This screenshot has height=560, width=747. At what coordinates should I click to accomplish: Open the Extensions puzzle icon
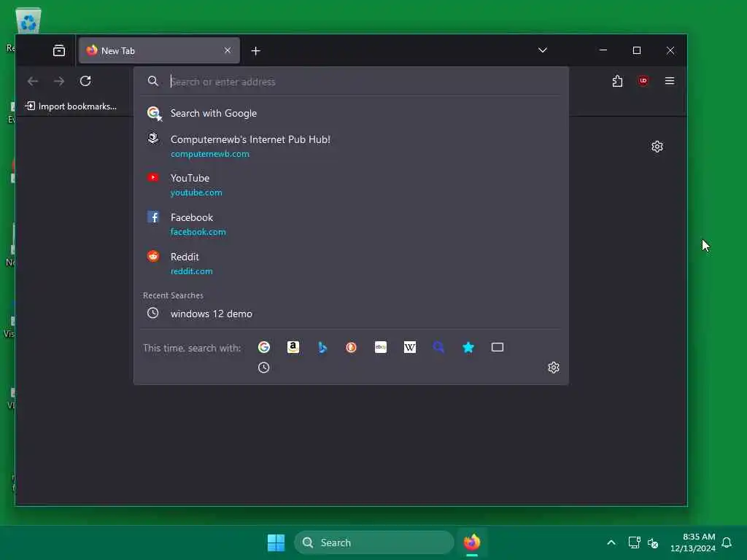pyautogui.click(x=617, y=81)
